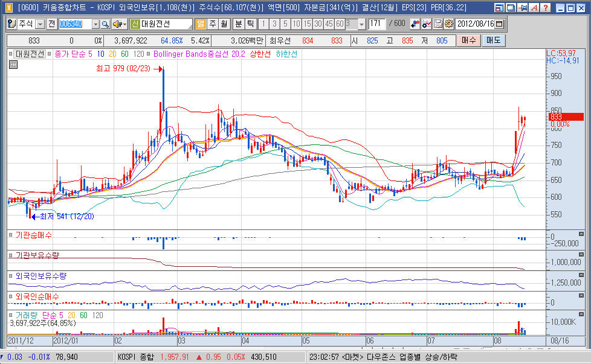Click the 최저 541 (12/20) low marker
Screen dimensions: 591x364
pyautogui.click(x=67, y=217)
